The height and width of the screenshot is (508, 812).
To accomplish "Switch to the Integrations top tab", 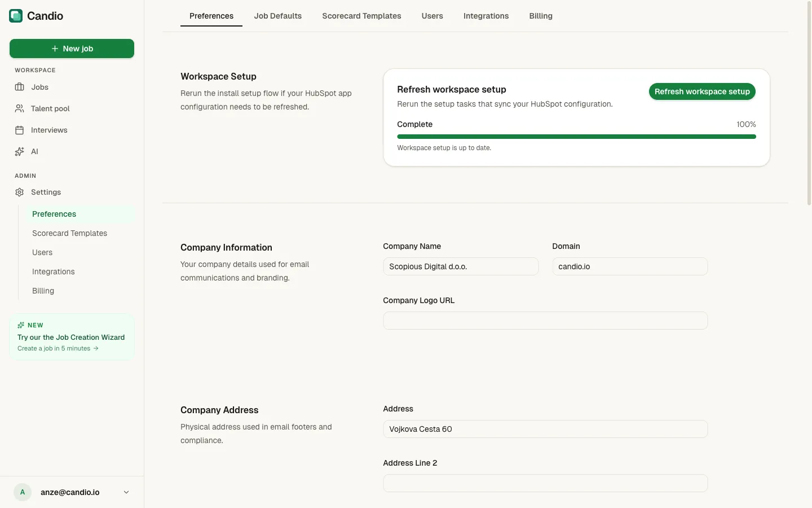I will (x=486, y=16).
